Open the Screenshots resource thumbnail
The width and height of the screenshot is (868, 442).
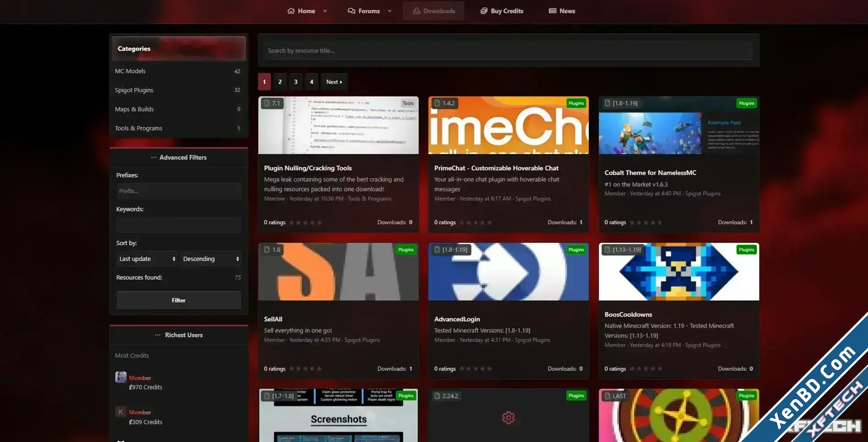[338, 415]
